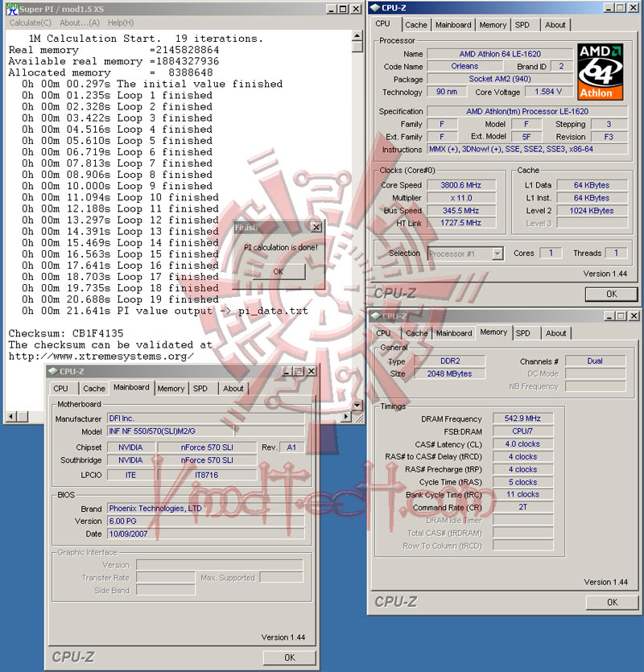Viewport: 644px width, 672px height.
Task: Click Super PI vertical scrollbar up arrow
Action: [357, 35]
